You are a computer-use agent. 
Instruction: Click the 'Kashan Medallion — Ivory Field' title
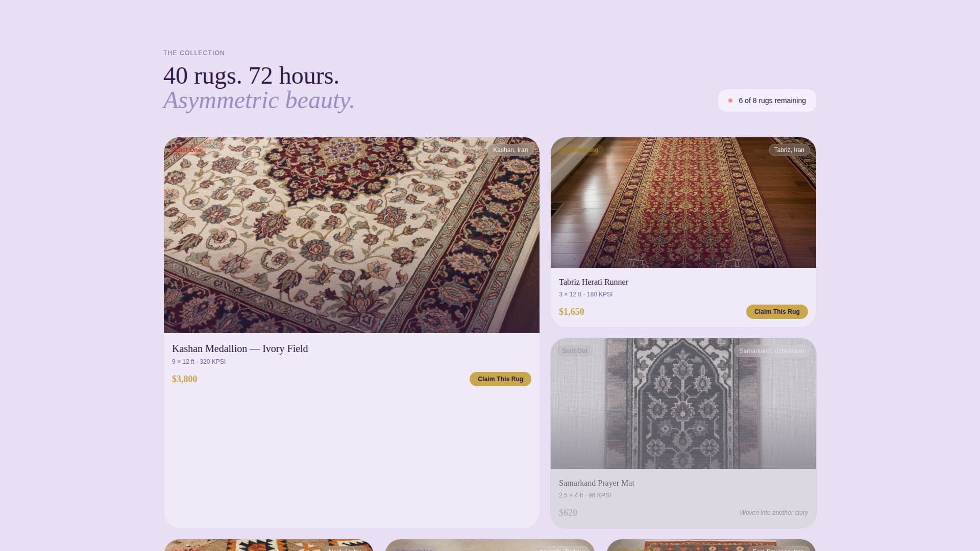[240, 348]
